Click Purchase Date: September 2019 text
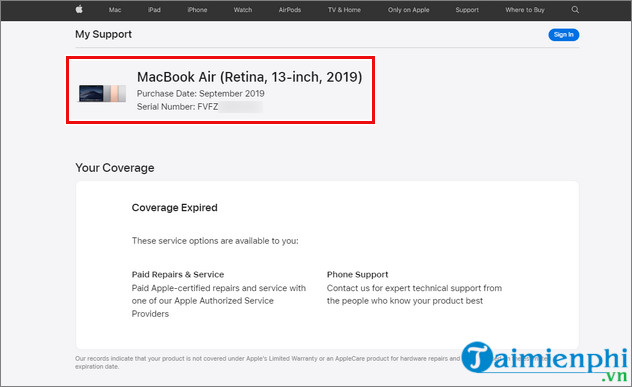This screenshot has height=387, width=632. coord(201,94)
